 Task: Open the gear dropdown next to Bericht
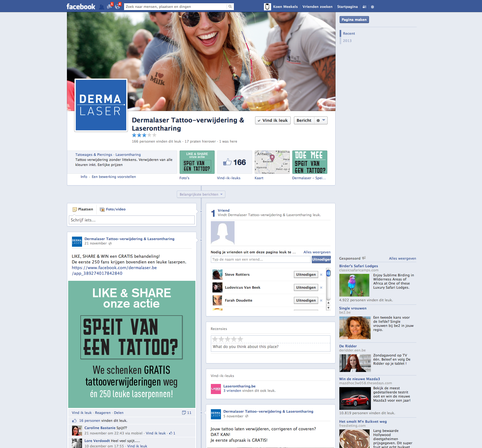pos(321,121)
